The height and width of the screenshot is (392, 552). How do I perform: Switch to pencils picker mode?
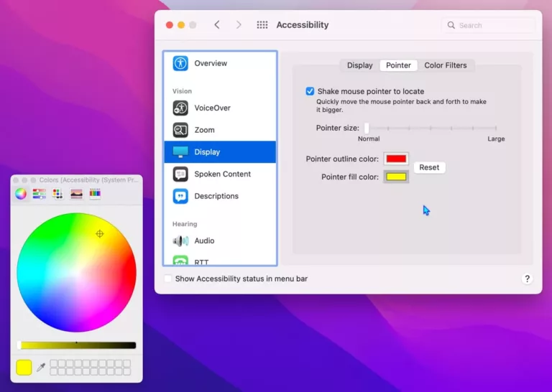[x=95, y=194]
